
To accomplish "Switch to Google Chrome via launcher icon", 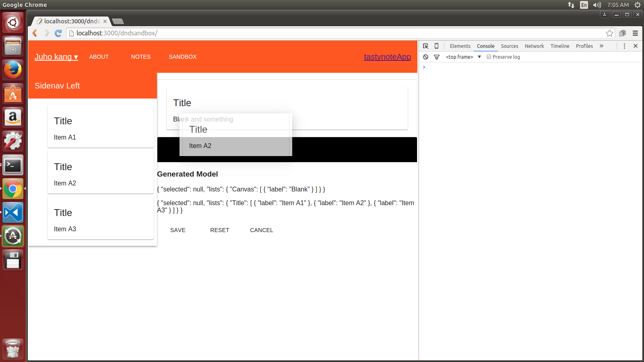I will coord(13,189).
